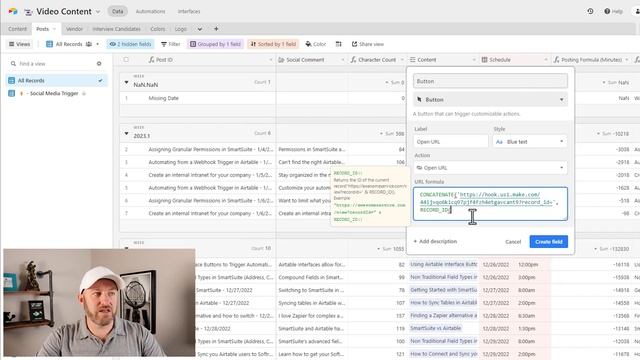Switch to the Colors table tab

tap(158, 29)
